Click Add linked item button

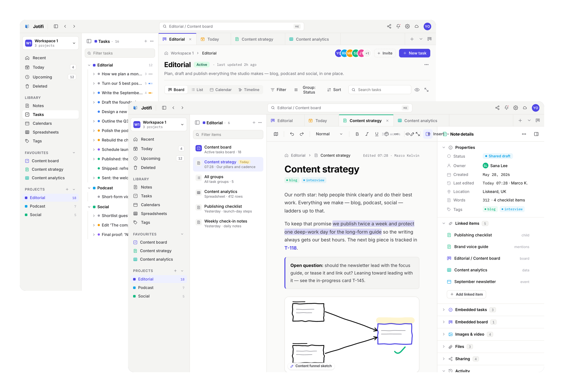pos(466,294)
